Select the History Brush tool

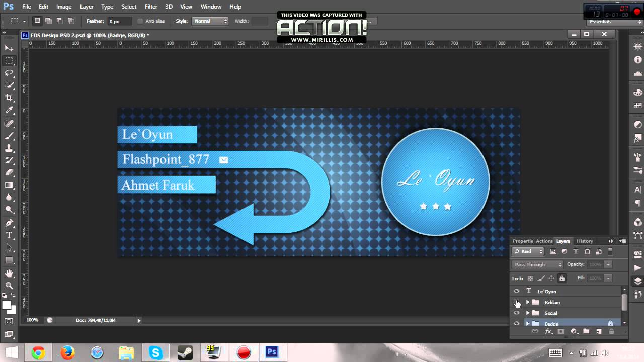9,160
